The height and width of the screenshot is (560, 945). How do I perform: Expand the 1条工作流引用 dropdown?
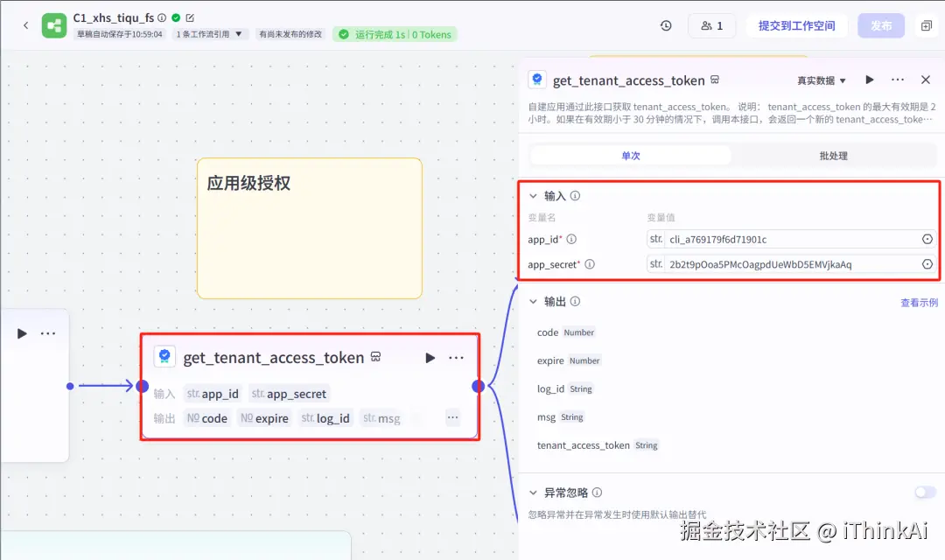pos(208,34)
